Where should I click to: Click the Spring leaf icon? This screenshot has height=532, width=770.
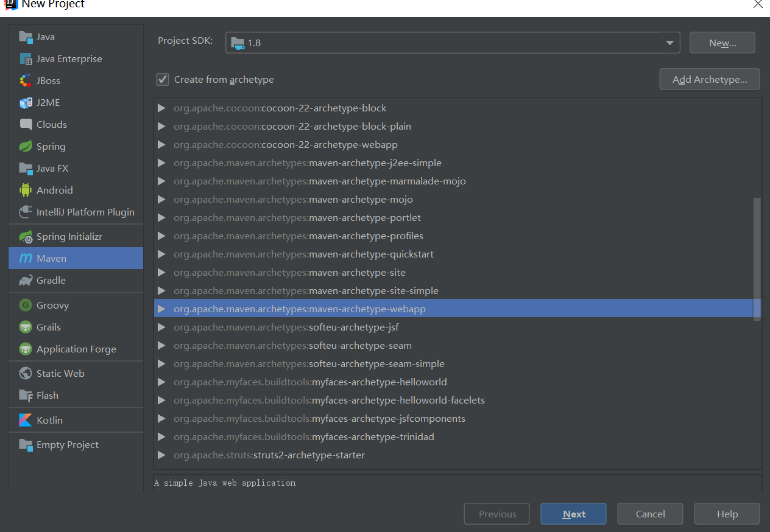point(26,146)
